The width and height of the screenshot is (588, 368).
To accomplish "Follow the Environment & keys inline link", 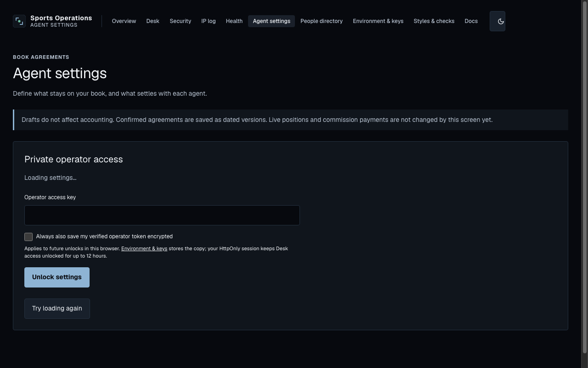I will coord(144,248).
